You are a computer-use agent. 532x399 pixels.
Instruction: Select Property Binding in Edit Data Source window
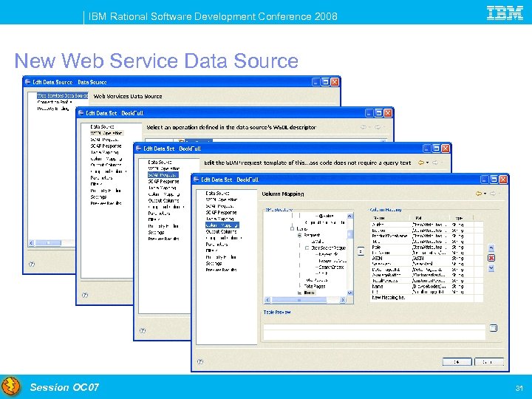[x=53, y=109]
